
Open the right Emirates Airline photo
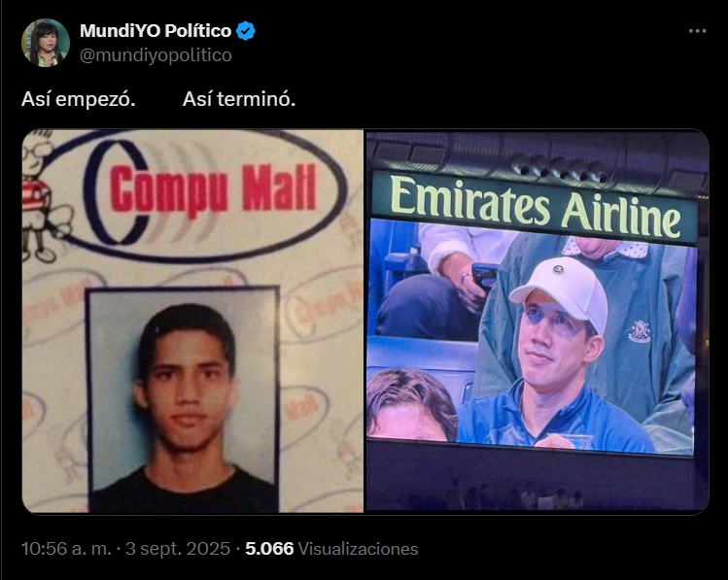point(537,321)
